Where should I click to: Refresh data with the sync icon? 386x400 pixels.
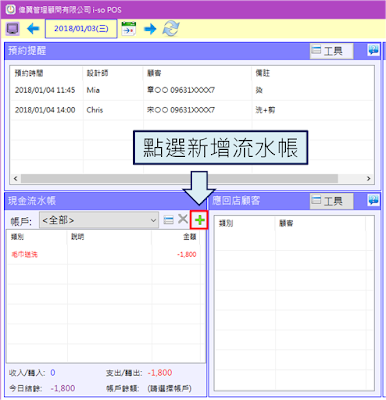pos(171,29)
